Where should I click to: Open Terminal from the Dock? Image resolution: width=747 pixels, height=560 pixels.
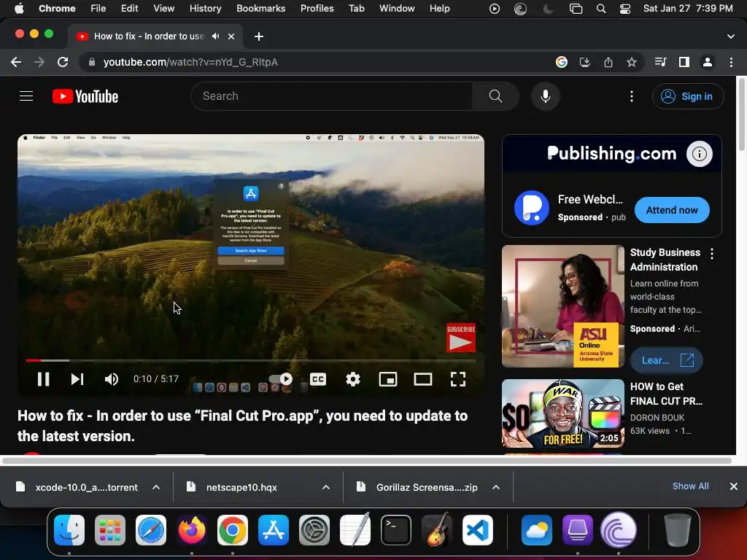396,530
